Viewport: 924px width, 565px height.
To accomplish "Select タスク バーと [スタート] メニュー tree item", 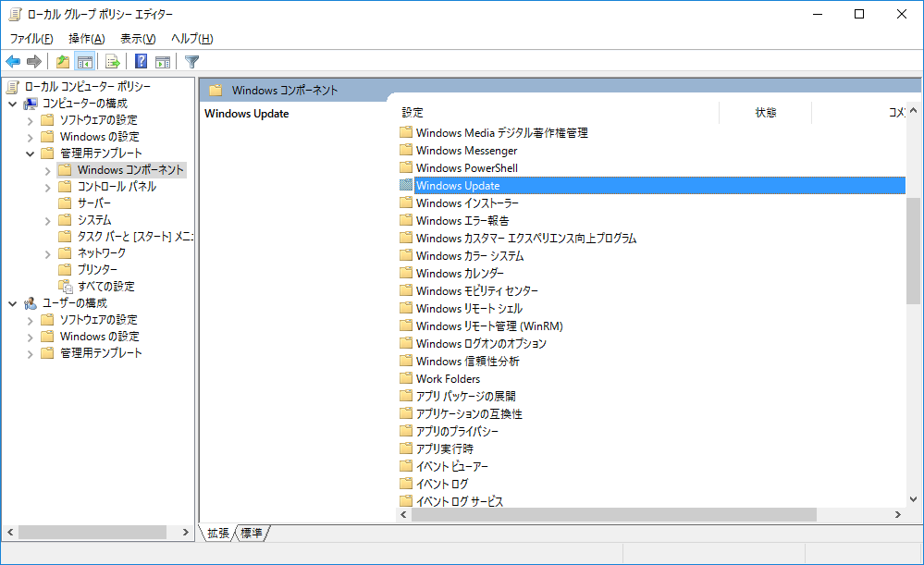I will (135, 237).
